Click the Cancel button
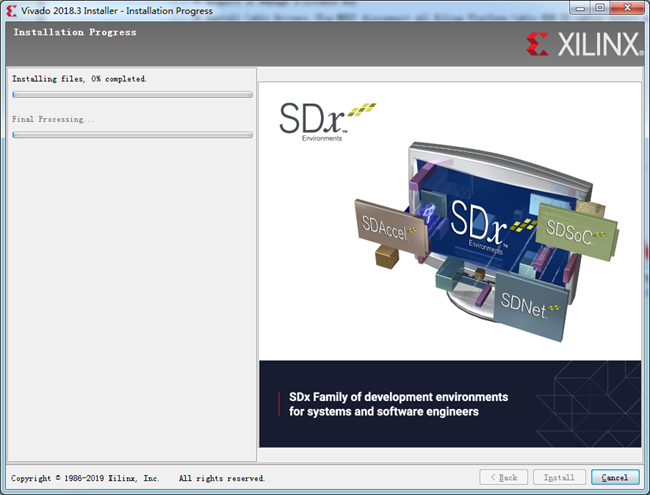Screen dimensions: 650x495 click(x=615, y=477)
